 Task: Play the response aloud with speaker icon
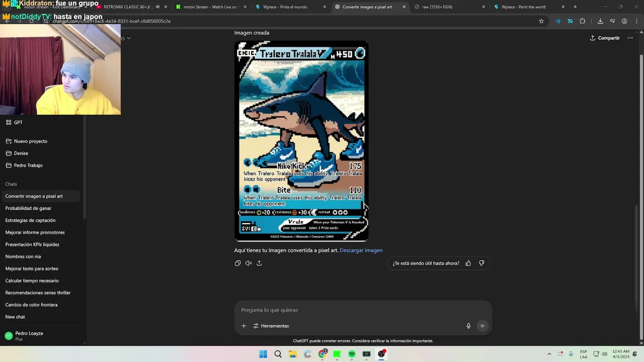(249, 263)
